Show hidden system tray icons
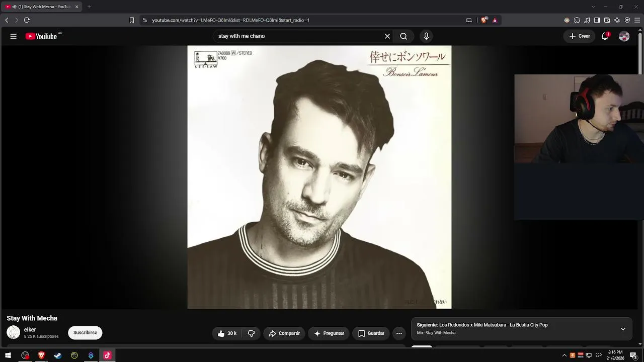This screenshot has width=644, height=362. pos(564,355)
